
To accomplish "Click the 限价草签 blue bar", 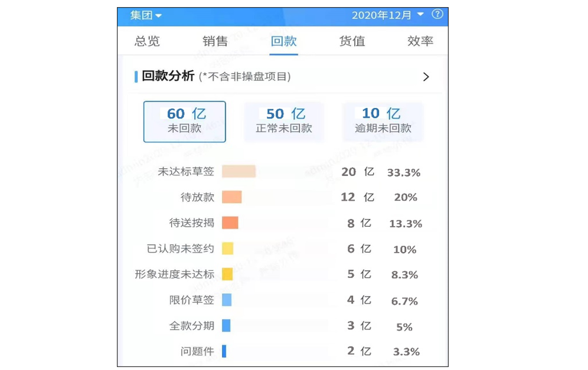I will pyautogui.click(x=227, y=300).
